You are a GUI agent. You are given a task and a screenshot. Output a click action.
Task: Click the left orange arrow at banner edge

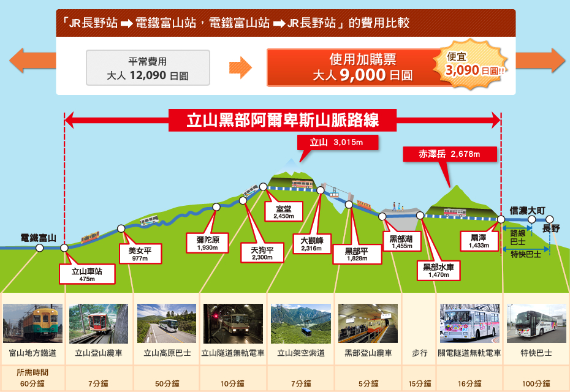pos(32,60)
